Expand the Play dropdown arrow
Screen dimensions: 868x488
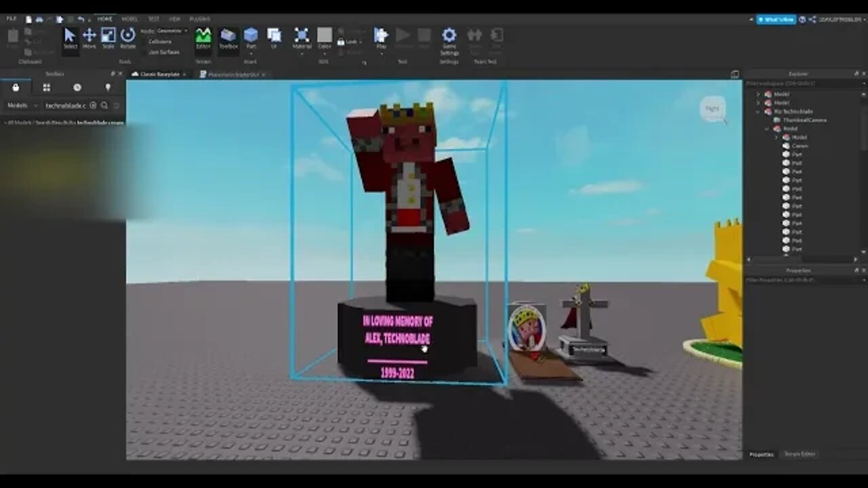tap(381, 53)
